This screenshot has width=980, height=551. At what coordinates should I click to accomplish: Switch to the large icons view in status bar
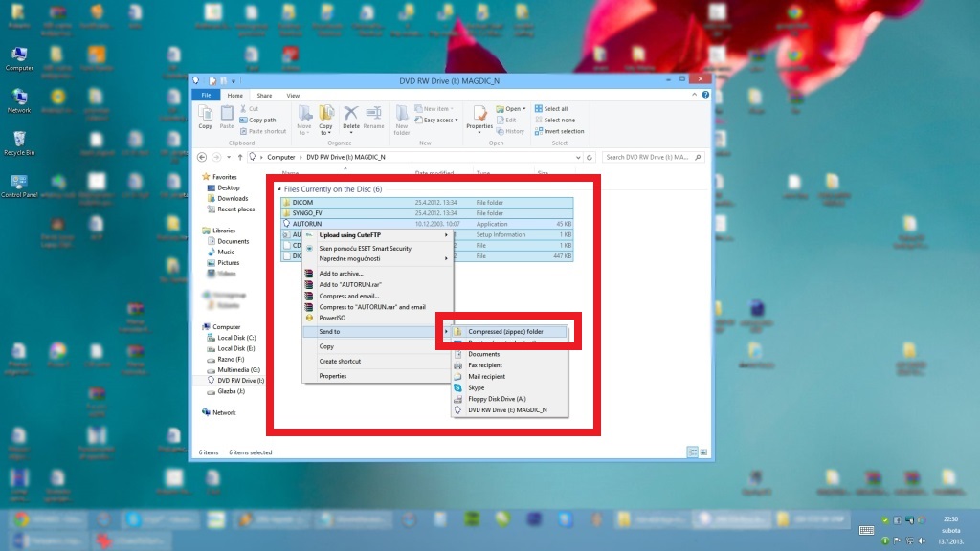click(x=703, y=452)
